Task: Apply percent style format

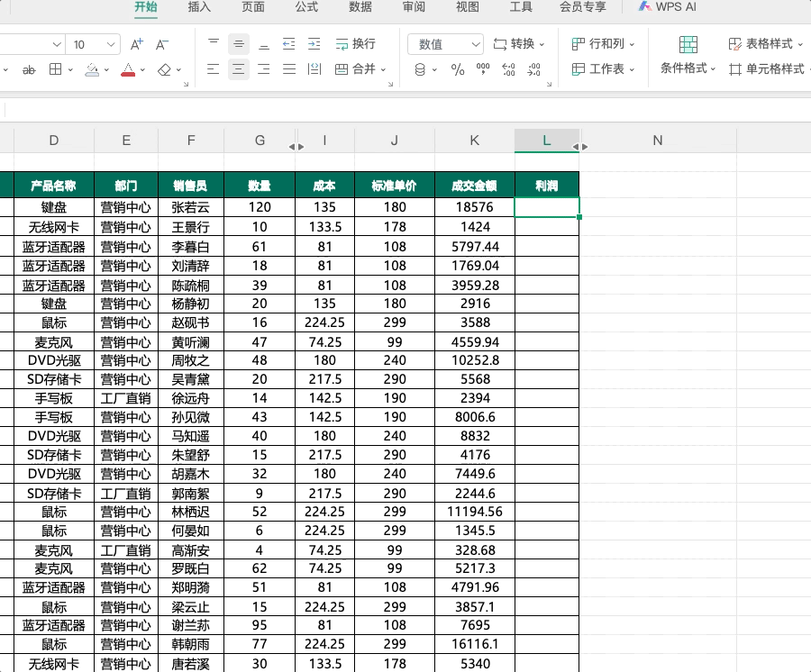Action: click(x=458, y=69)
